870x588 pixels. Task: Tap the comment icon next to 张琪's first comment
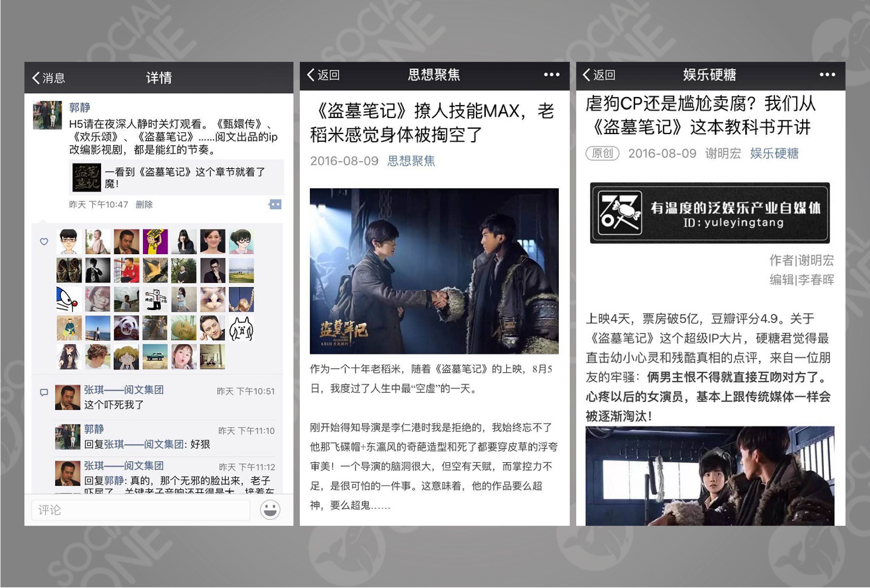point(44,392)
